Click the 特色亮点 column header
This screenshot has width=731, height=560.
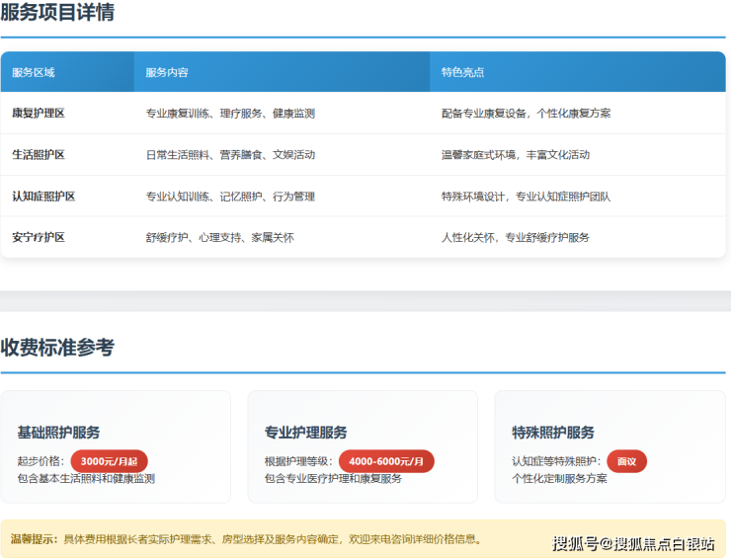[x=462, y=72]
